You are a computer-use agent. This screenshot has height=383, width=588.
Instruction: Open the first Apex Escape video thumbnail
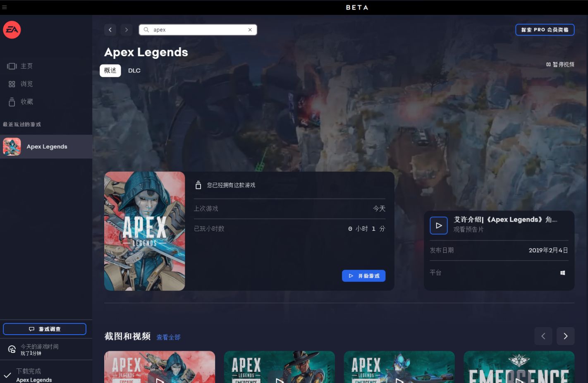click(x=160, y=367)
